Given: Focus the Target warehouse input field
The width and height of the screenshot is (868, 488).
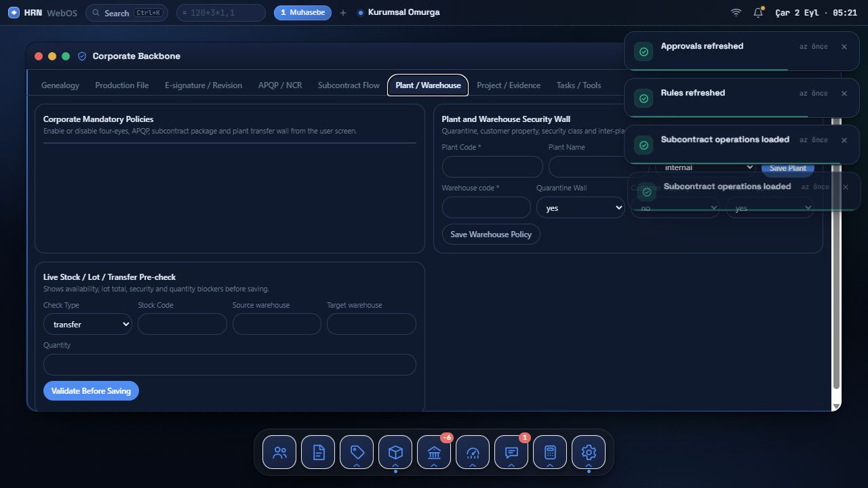Looking at the screenshot, I should point(372,324).
